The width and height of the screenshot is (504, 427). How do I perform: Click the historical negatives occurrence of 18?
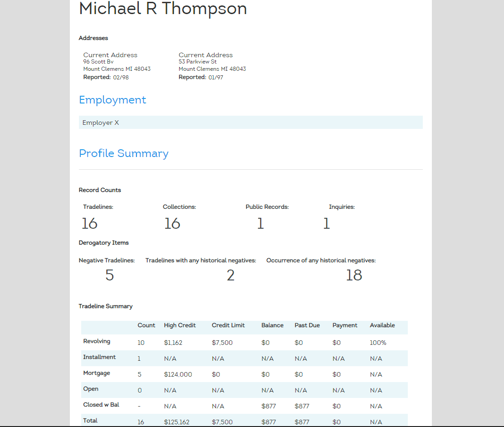click(354, 275)
